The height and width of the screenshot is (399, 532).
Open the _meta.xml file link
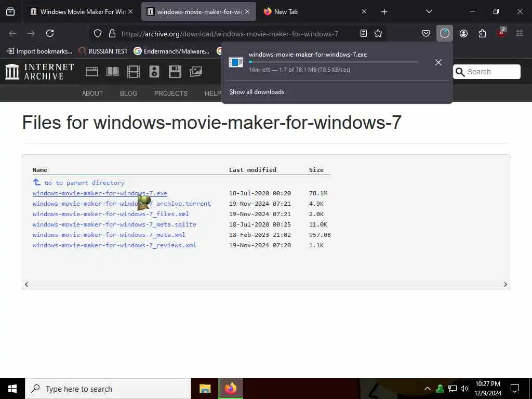coord(109,235)
